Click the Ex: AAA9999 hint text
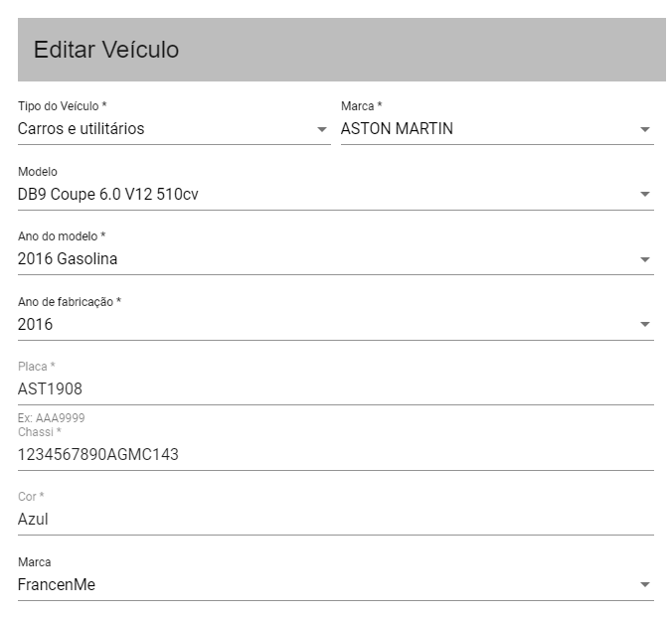 (52, 417)
